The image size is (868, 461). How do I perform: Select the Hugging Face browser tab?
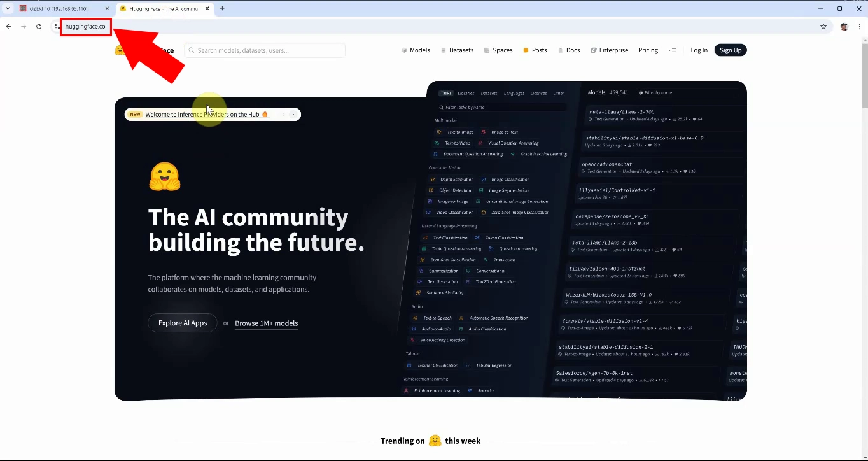click(x=165, y=8)
